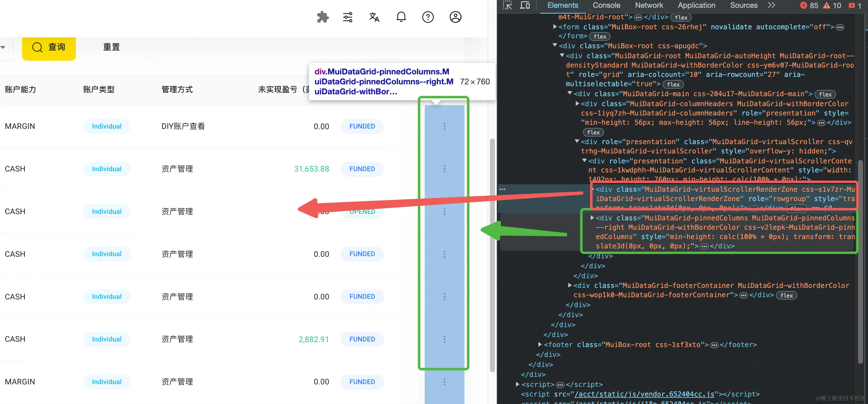Image resolution: width=868 pixels, height=404 pixels.
Task: Open the hidden DevTools tabs chevron menu
Action: tap(771, 5)
